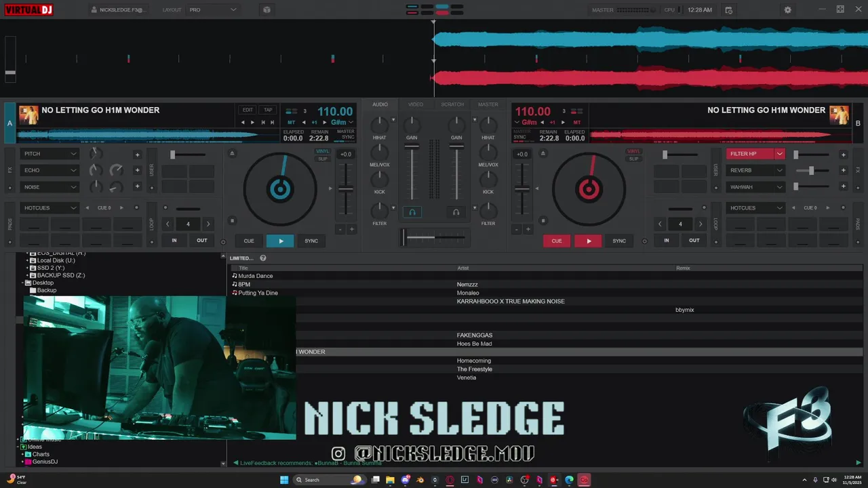Play deck B
Viewport: 868px width, 488px height.
point(589,241)
